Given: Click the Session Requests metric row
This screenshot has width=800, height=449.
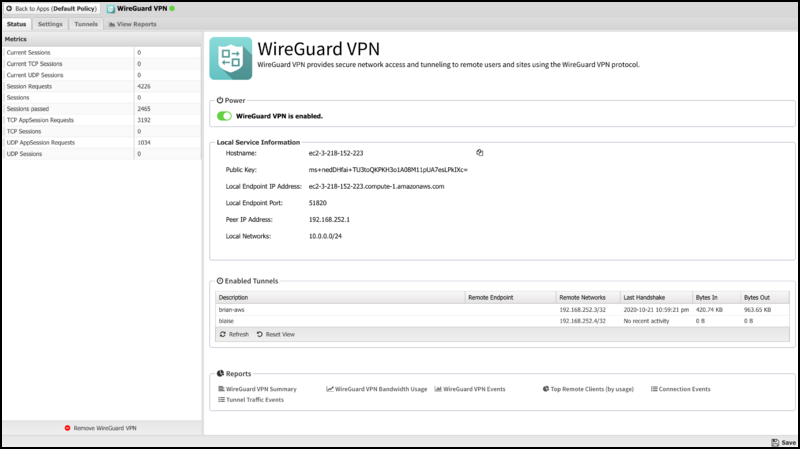Looking at the screenshot, I should (x=102, y=86).
